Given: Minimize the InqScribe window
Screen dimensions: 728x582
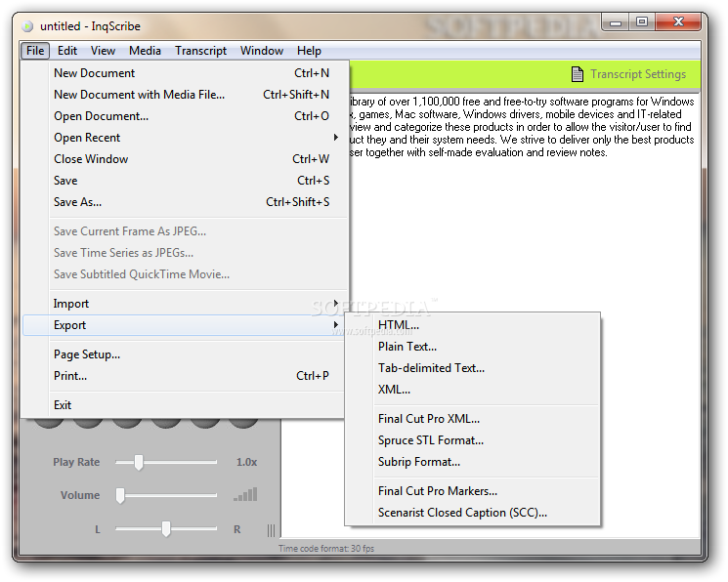Looking at the screenshot, I should 616,22.
